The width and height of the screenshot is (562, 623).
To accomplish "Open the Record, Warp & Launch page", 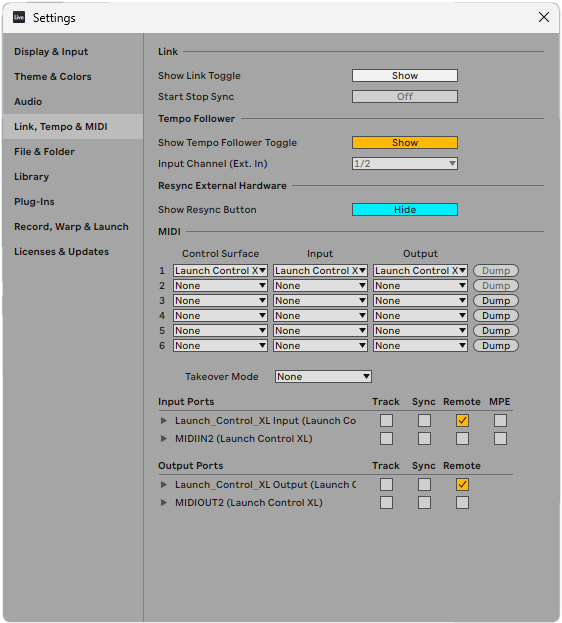I will [71, 227].
